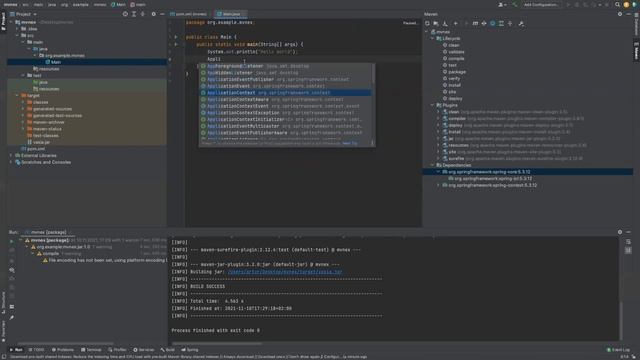
Task: Open Run panel gear settings
Action: click(x=620, y=232)
